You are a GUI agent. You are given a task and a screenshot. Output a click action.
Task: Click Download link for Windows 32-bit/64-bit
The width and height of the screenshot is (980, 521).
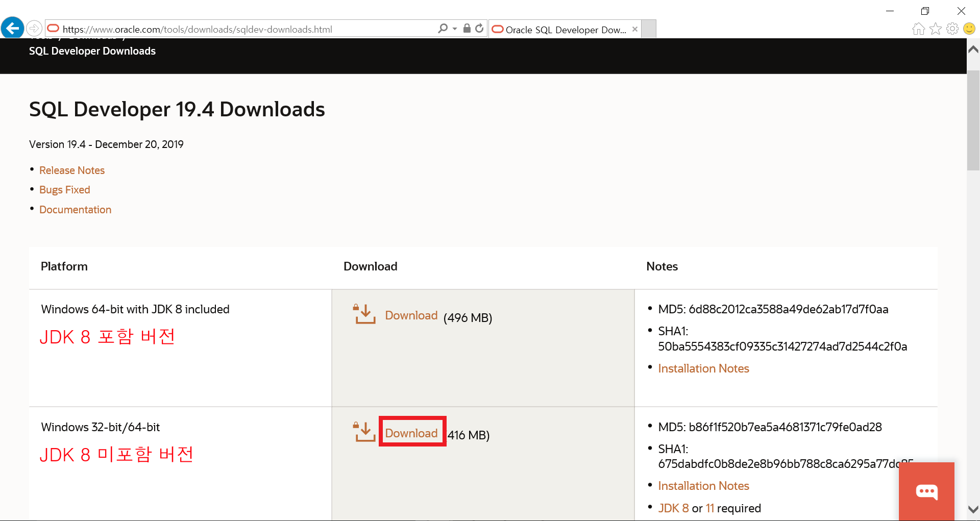(411, 433)
